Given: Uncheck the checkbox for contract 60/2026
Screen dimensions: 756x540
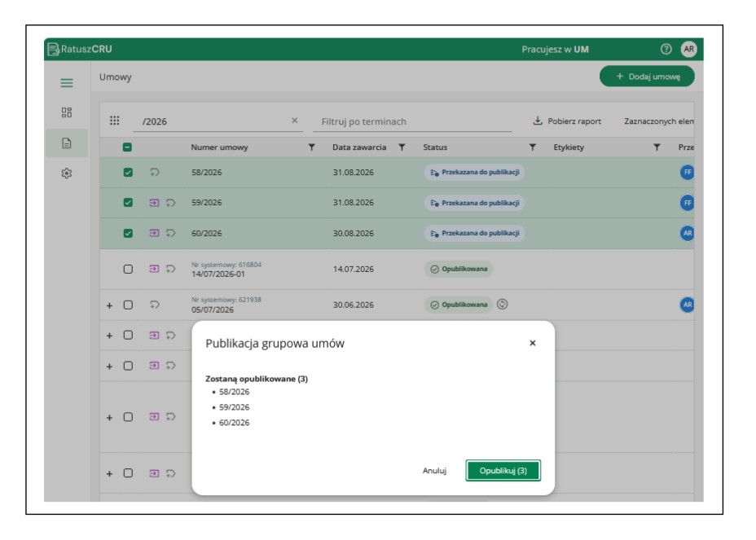Looking at the screenshot, I should point(128,234).
